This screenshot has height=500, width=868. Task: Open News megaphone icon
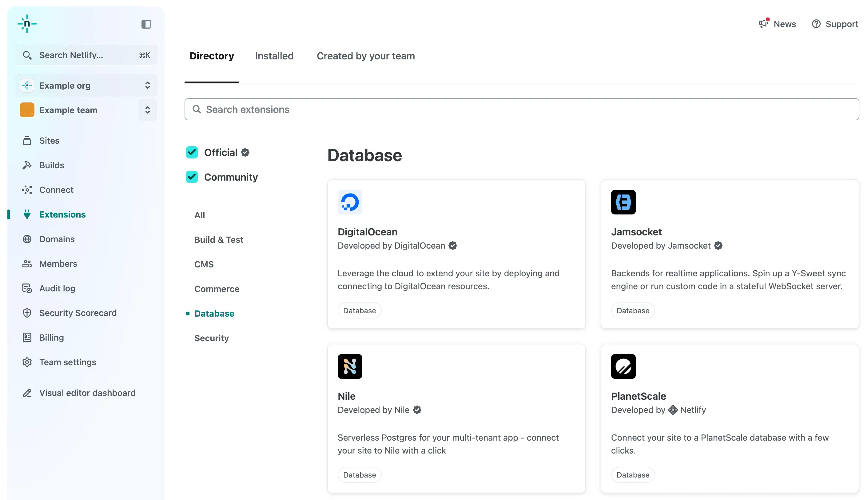tap(763, 24)
